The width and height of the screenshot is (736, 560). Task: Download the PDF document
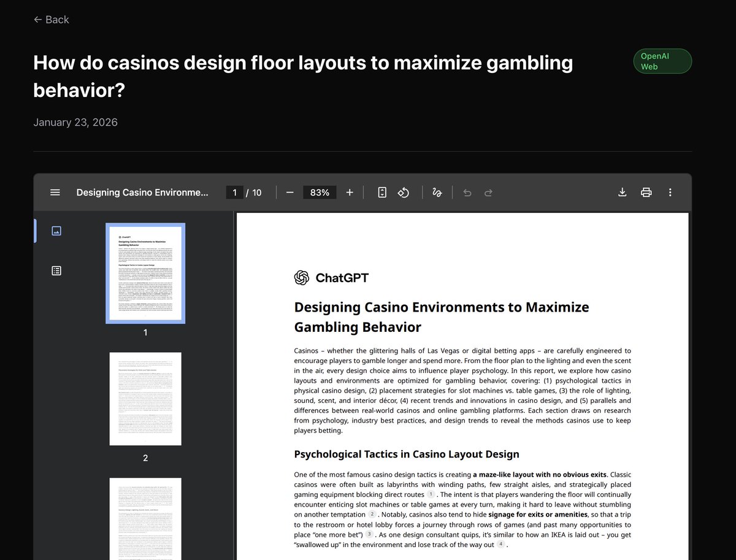click(x=622, y=193)
